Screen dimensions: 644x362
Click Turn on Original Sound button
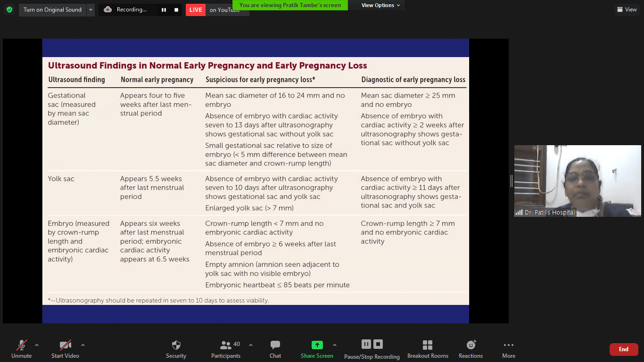click(52, 10)
